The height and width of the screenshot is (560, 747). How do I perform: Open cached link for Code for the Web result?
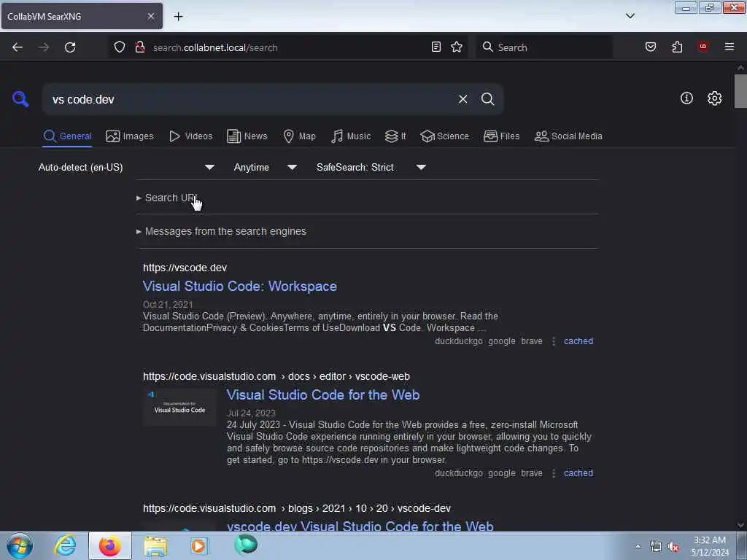coord(578,472)
